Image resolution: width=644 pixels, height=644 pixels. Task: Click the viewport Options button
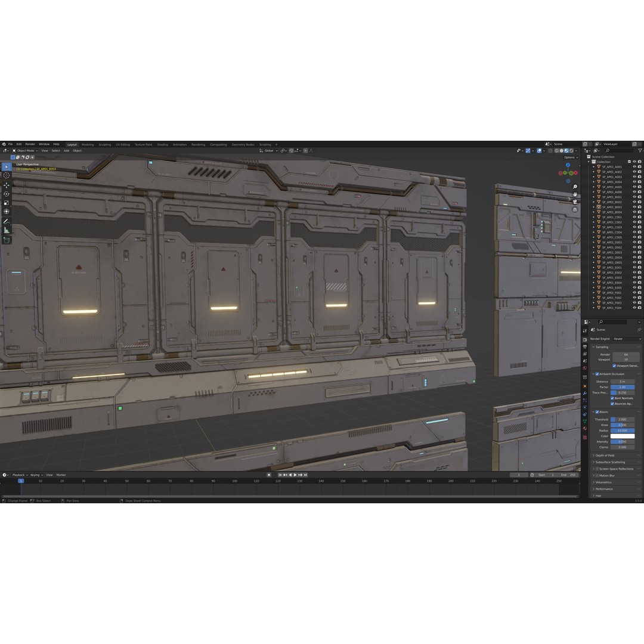[571, 157]
